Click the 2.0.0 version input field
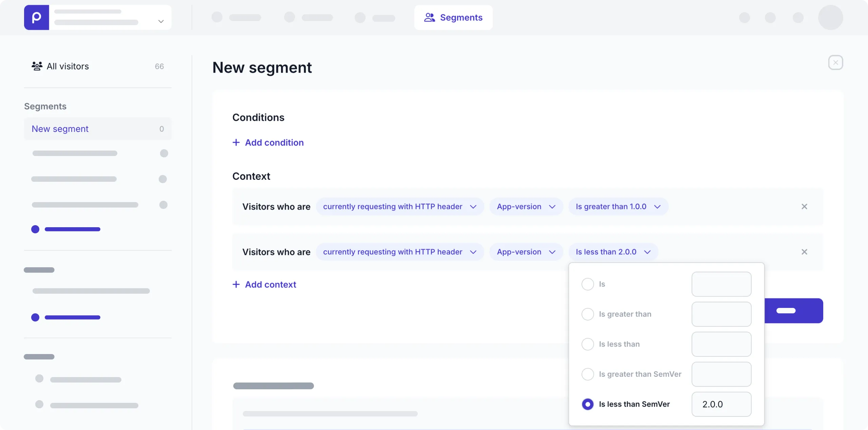This screenshot has width=868, height=430. coord(721,404)
